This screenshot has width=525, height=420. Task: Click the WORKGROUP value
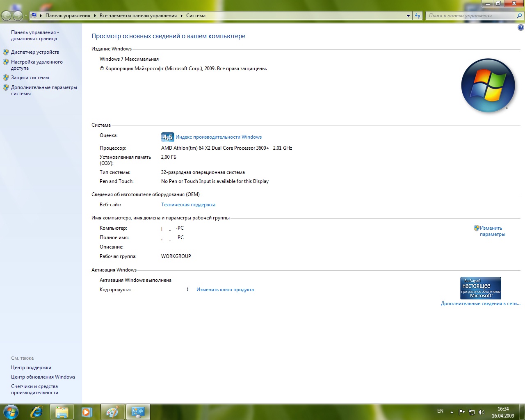point(176,256)
